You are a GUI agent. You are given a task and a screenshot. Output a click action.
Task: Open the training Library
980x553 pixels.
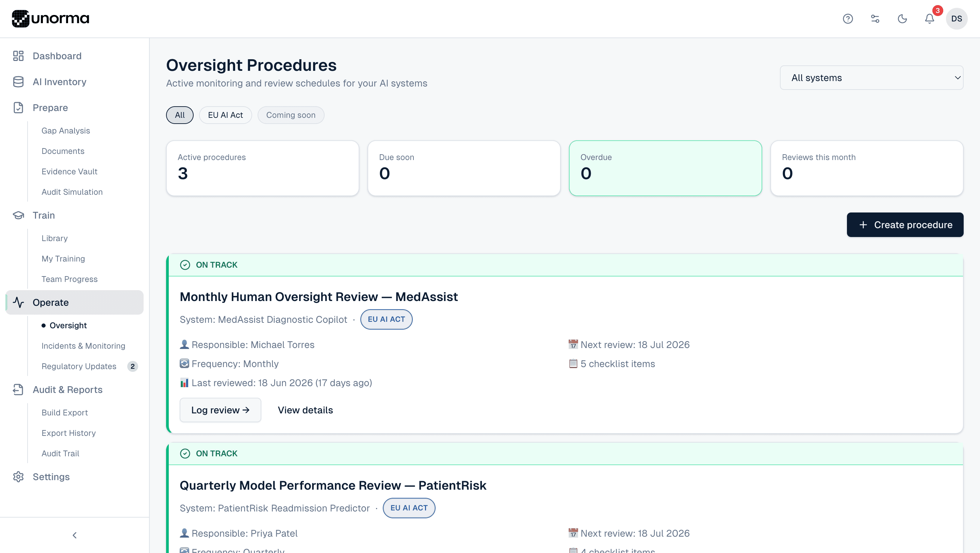[x=54, y=238]
